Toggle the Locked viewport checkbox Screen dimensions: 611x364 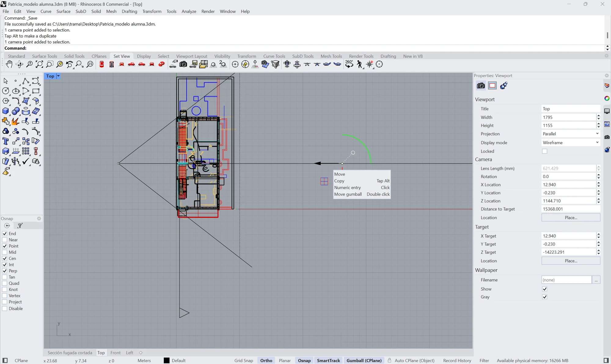544,151
